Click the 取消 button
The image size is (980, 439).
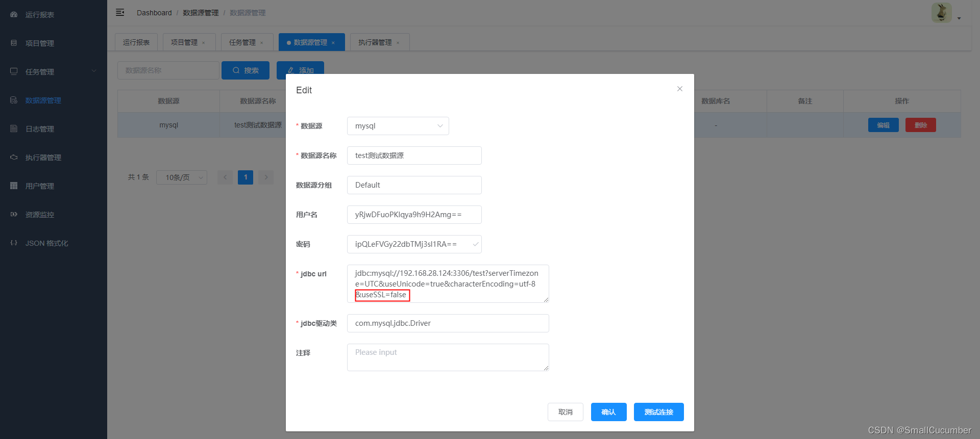point(566,412)
